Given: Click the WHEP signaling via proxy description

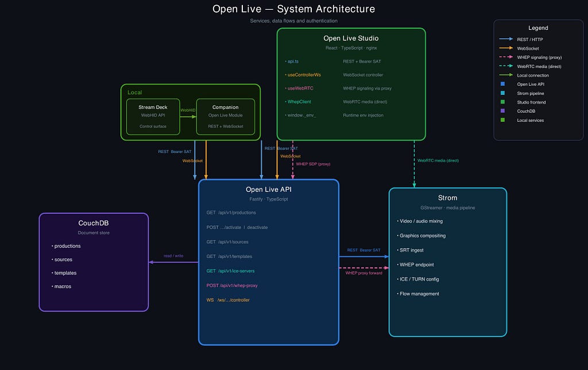Looking at the screenshot, I should tap(367, 88).
